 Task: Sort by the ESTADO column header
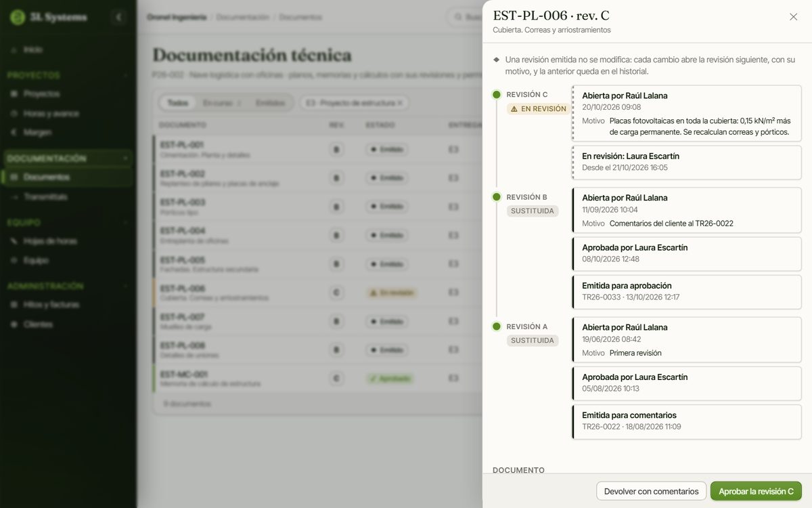(x=380, y=125)
